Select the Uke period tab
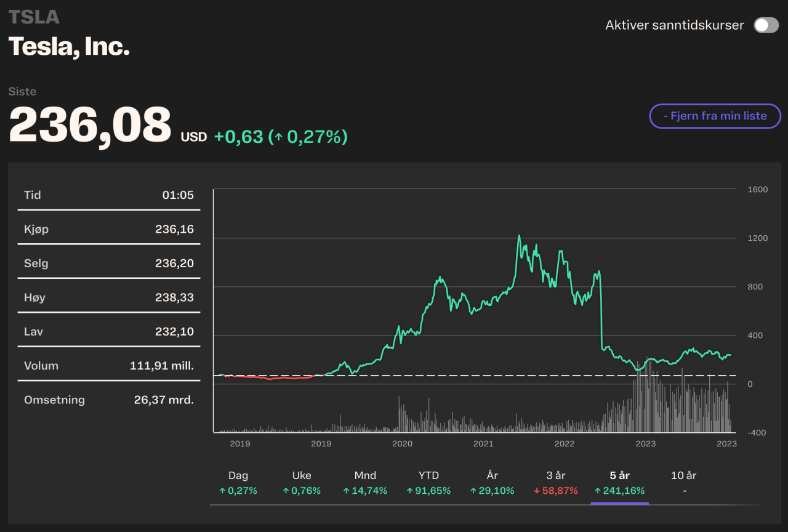This screenshot has height=532, width=788. click(302, 483)
